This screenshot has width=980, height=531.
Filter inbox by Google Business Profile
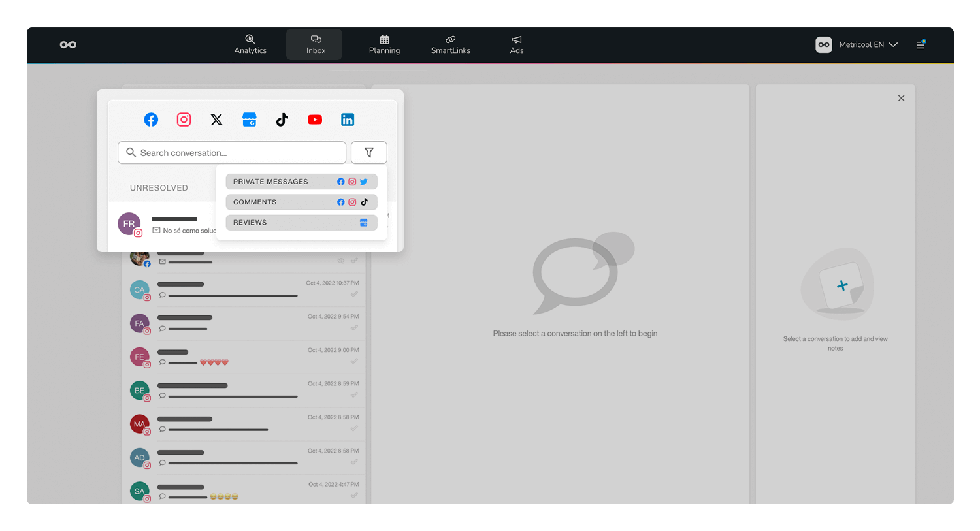pyautogui.click(x=250, y=120)
